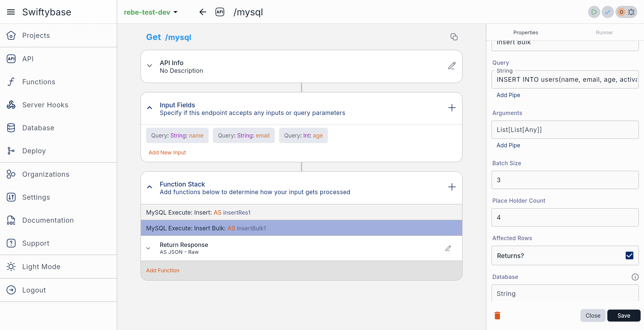
Task: Click the Server Hooks webhook icon
Action: 11,105
